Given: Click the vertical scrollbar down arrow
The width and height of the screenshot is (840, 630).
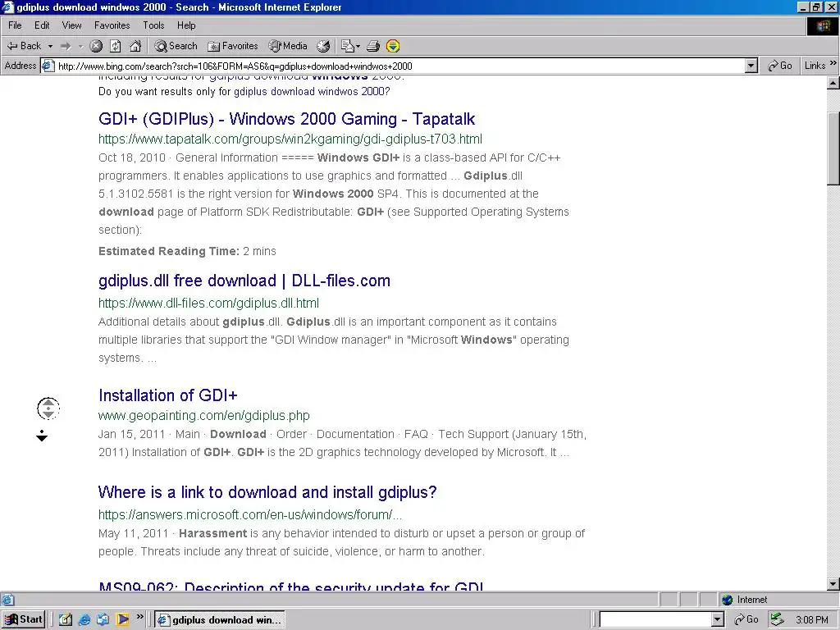Looking at the screenshot, I should (x=833, y=584).
